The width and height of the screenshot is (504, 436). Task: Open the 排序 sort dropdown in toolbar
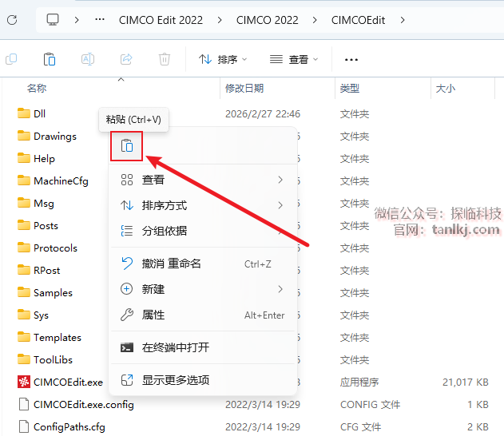[223, 59]
